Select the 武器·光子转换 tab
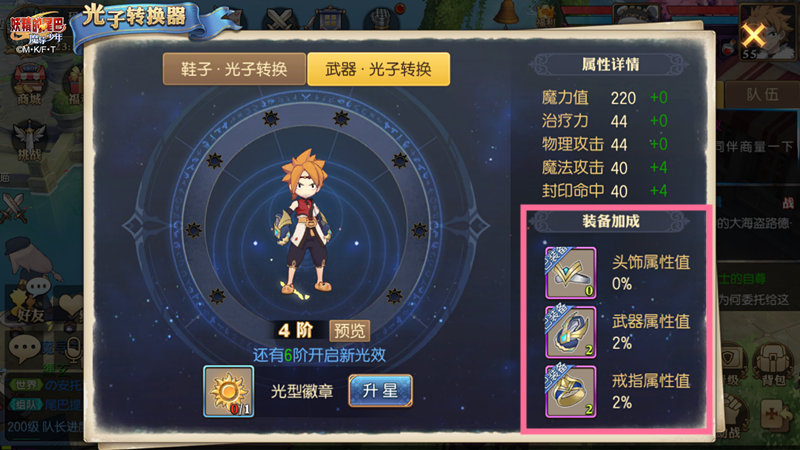The image size is (800, 450). tap(379, 69)
